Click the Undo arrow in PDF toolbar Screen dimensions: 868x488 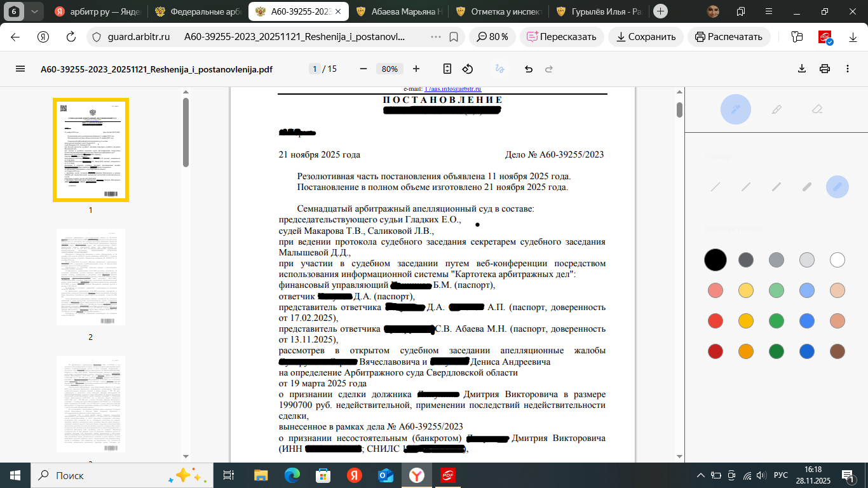click(x=529, y=69)
